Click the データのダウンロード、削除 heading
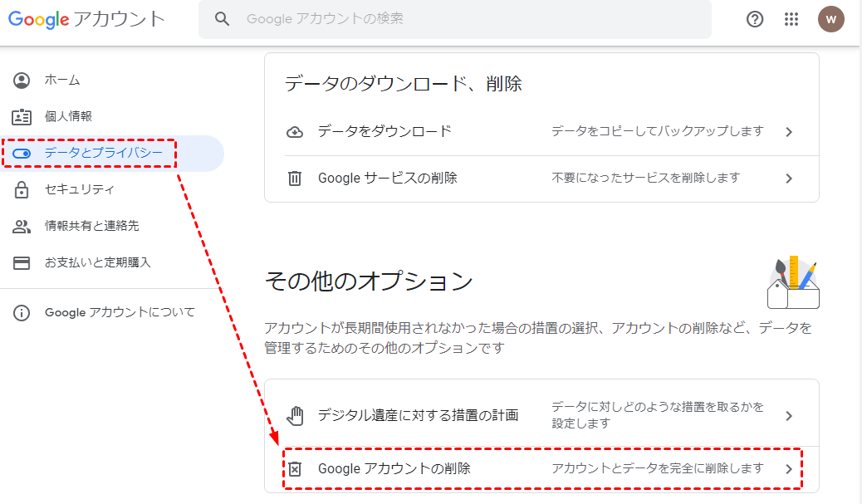 [403, 84]
